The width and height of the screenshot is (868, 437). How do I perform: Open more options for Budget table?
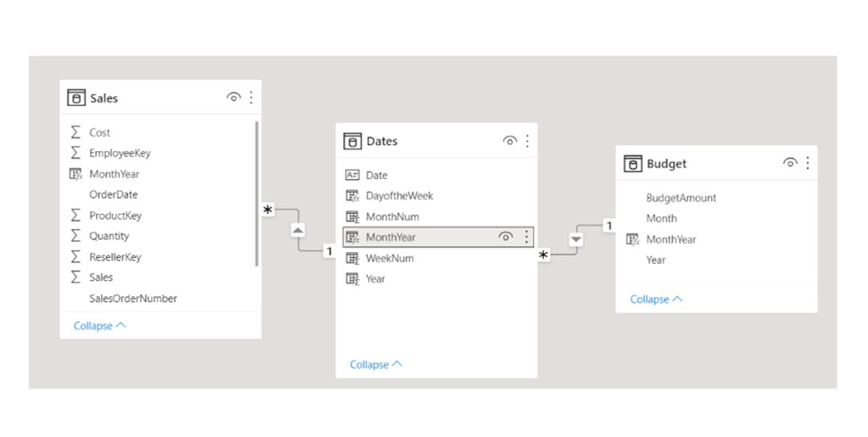point(807,163)
